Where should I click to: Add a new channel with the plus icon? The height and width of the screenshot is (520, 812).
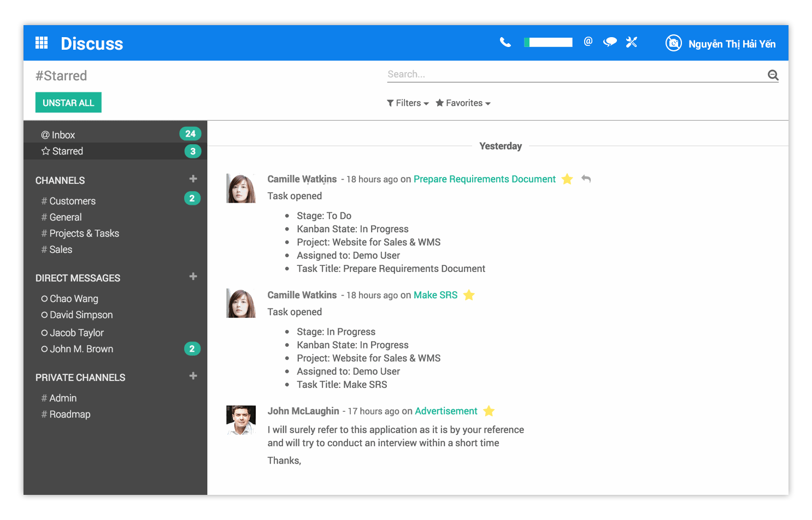pyautogui.click(x=193, y=179)
